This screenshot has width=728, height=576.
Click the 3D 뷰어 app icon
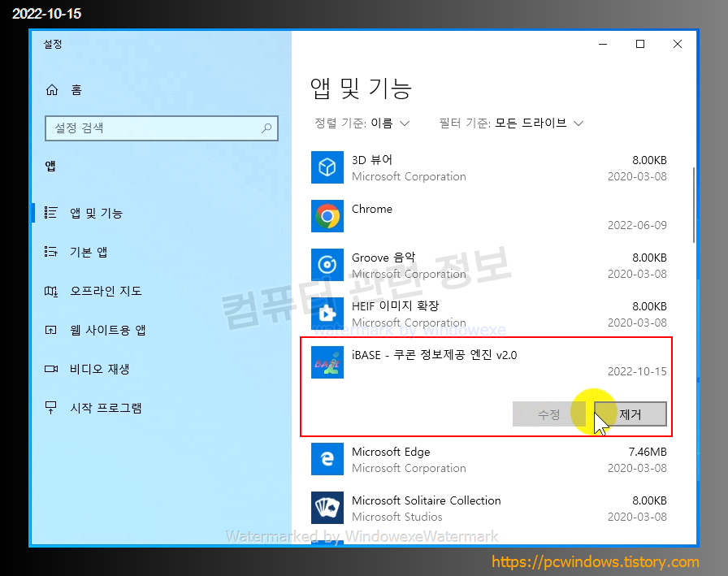(x=327, y=167)
